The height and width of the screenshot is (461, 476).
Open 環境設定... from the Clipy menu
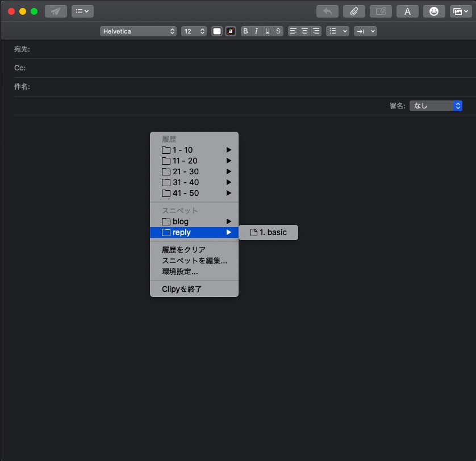pos(194,271)
